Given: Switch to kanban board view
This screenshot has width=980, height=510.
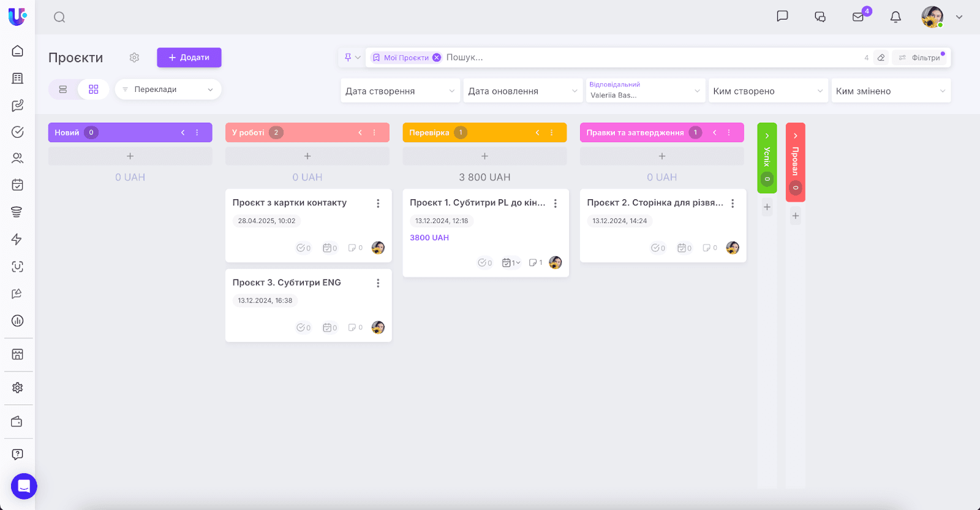Looking at the screenshot, I should tap(94, 89).
